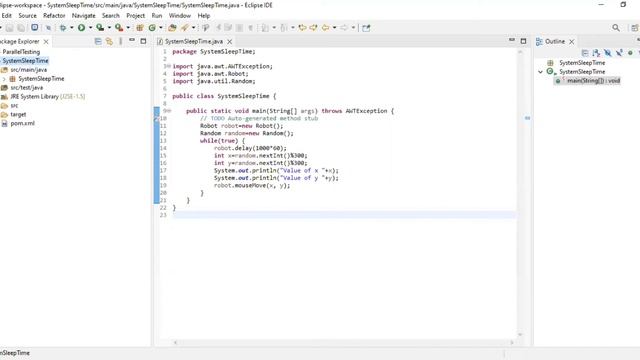Image resolution: width=640 pixels, height=360 pixels.
Task: Collapse All in Outline view toolbar
Action: point(585,53)
